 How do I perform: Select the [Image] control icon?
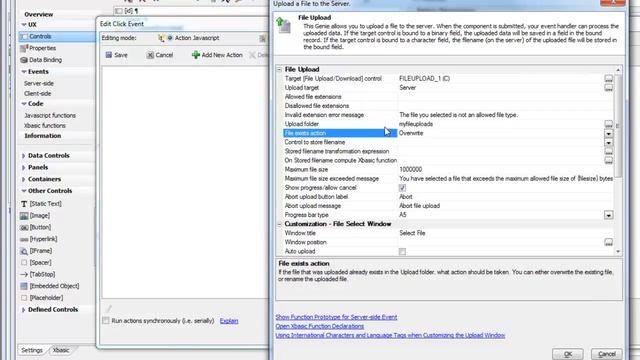click(24, 216)
